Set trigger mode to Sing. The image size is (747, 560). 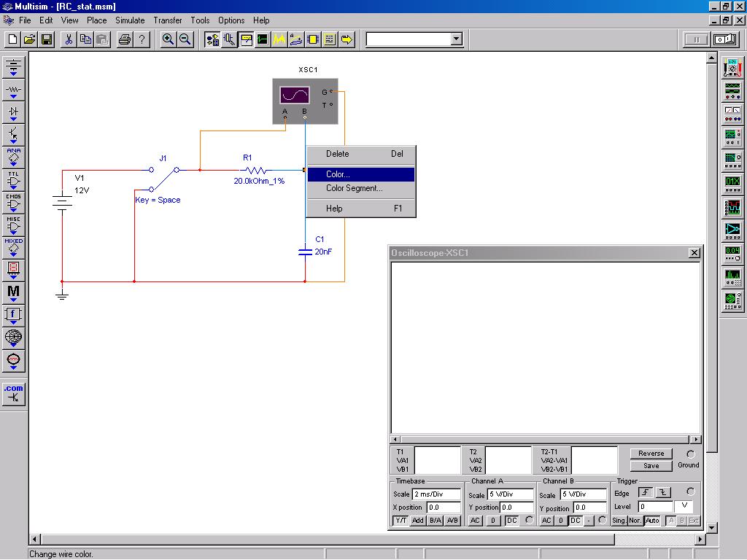pos(619,521)
